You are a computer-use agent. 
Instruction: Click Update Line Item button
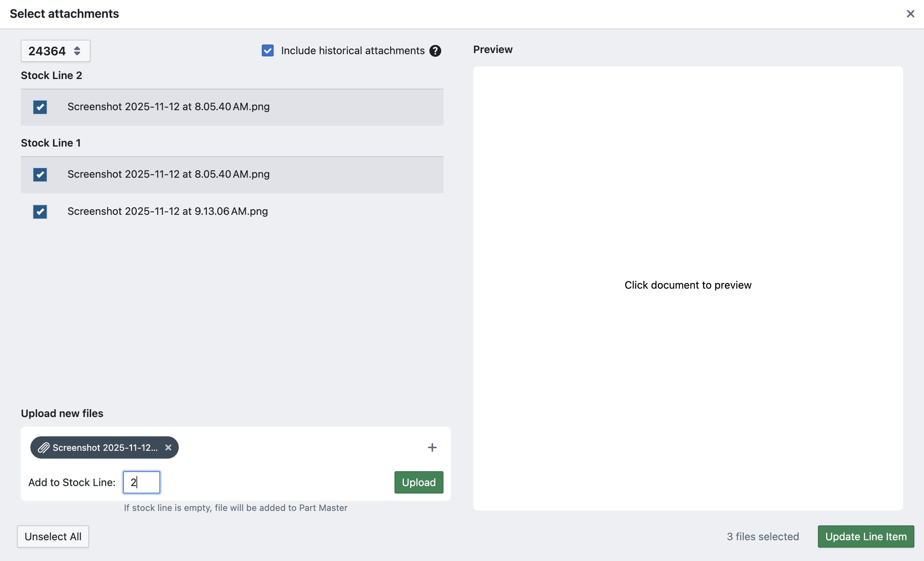point(865,537)
